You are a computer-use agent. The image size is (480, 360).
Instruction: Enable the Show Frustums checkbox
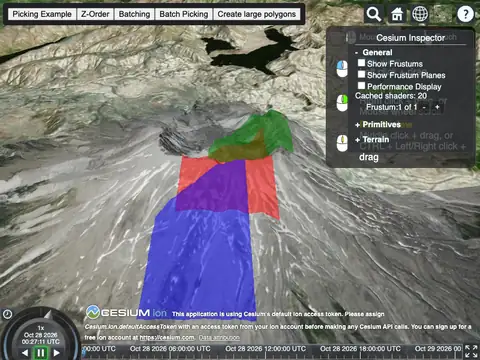361,63
